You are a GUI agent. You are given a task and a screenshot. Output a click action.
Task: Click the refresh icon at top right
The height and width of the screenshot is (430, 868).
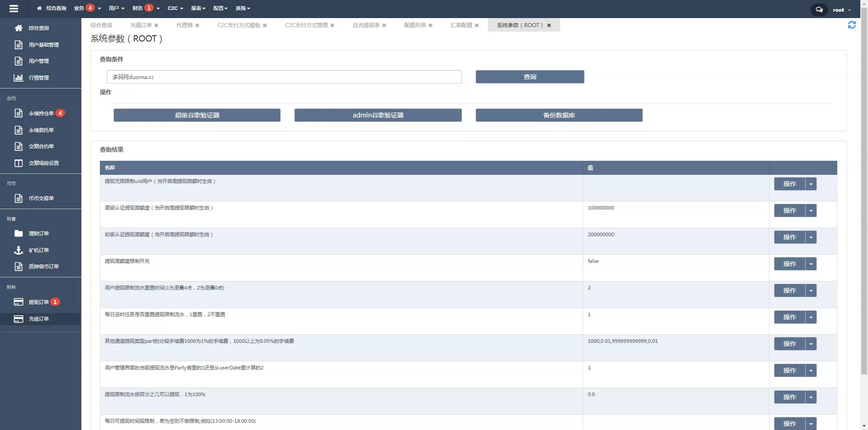coord(851,25)
